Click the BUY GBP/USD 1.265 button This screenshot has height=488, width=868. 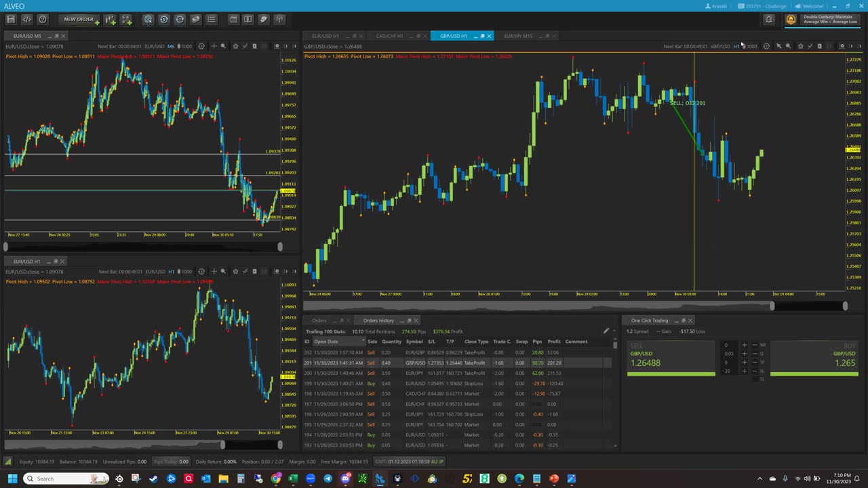(814, 357)
